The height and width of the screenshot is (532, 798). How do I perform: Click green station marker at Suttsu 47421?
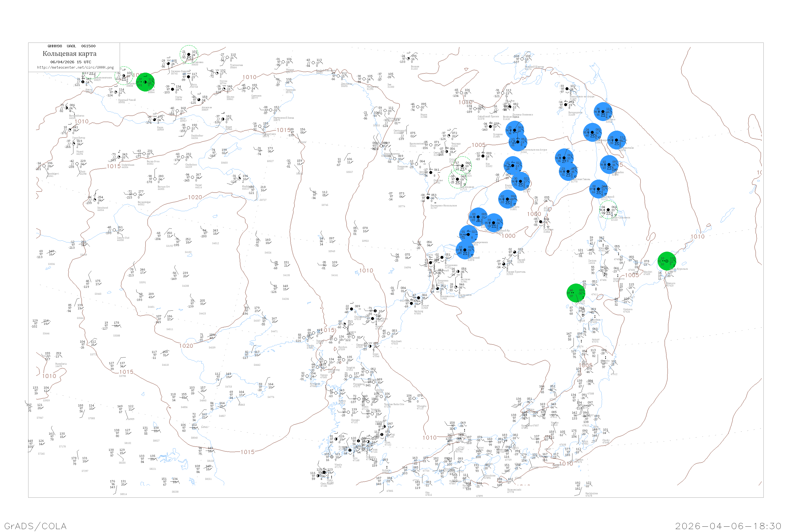576,293
